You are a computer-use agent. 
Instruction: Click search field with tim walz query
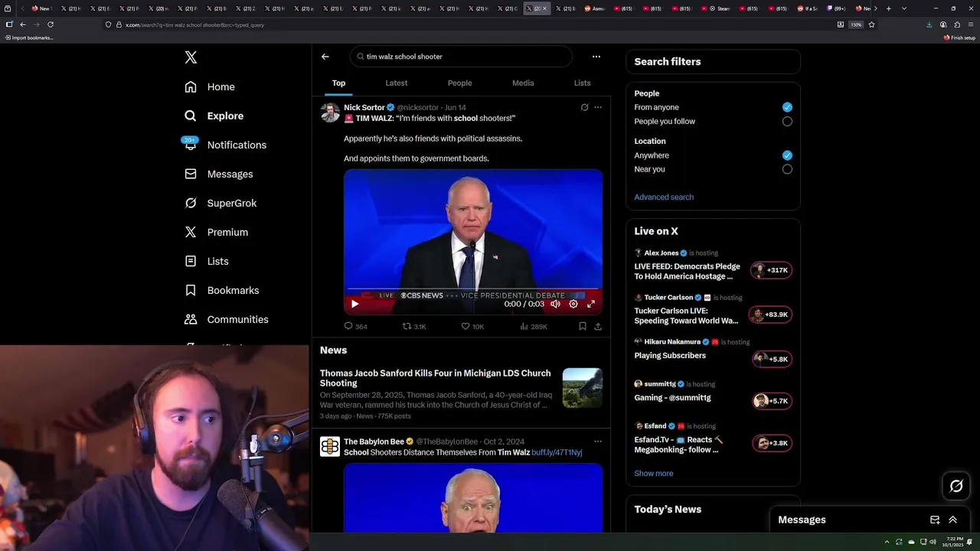click(x=461, y=57)
